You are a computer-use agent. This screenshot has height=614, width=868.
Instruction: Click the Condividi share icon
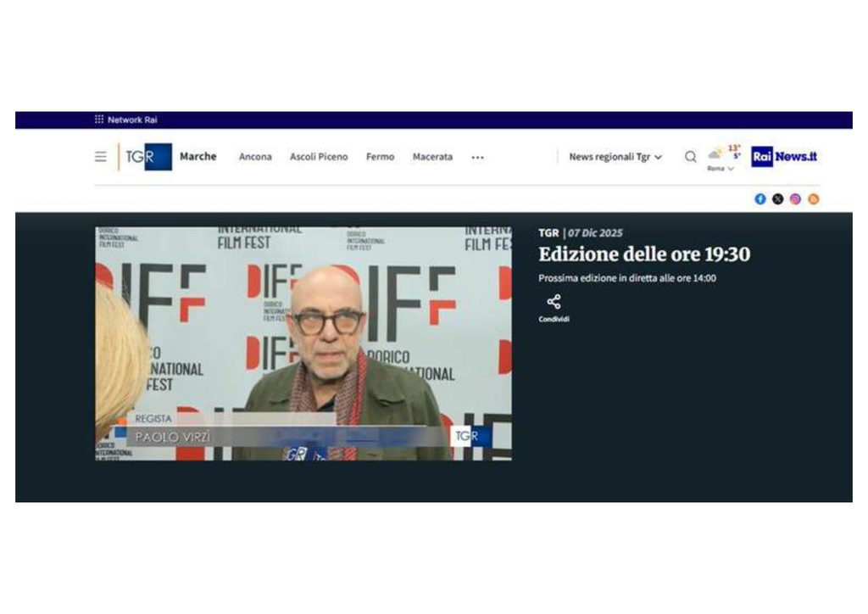coord(554,302)
